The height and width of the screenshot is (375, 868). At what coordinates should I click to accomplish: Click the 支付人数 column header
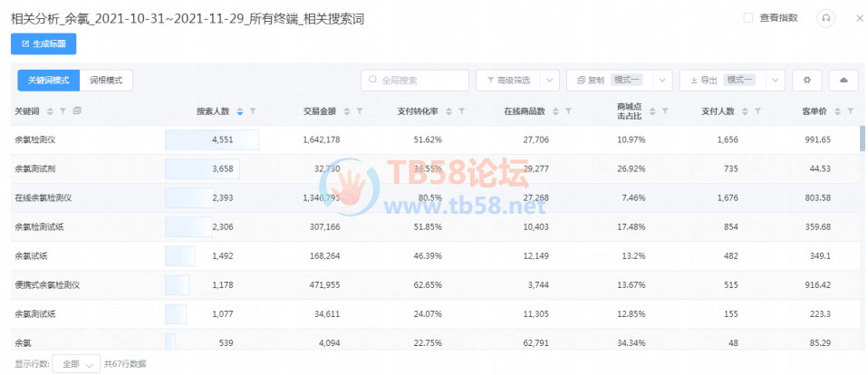(718, 111)
